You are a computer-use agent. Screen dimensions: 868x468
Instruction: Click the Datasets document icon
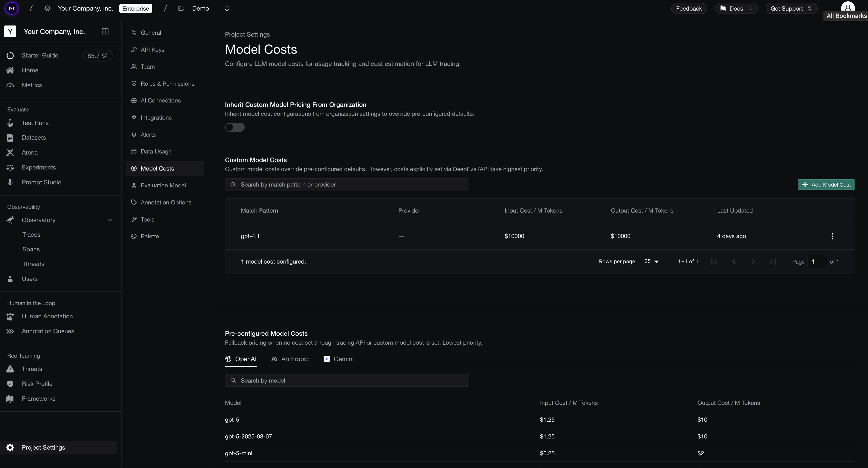coord(10,138)
